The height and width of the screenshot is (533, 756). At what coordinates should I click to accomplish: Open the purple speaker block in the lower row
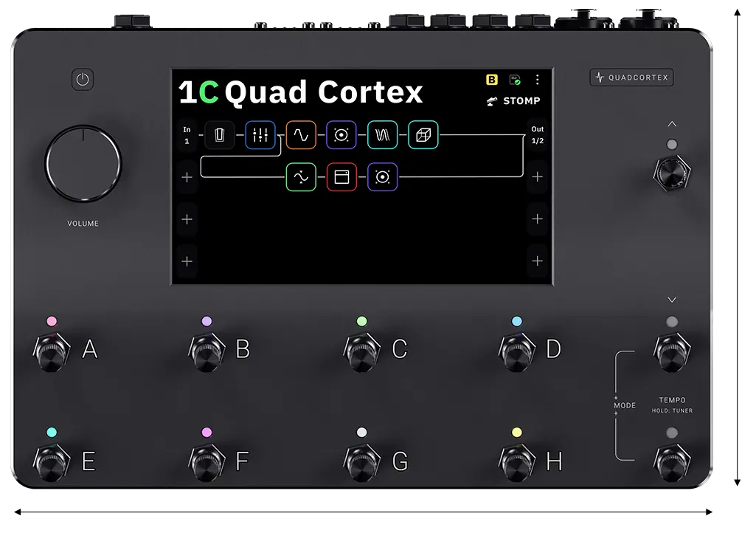tap(382, 176)
